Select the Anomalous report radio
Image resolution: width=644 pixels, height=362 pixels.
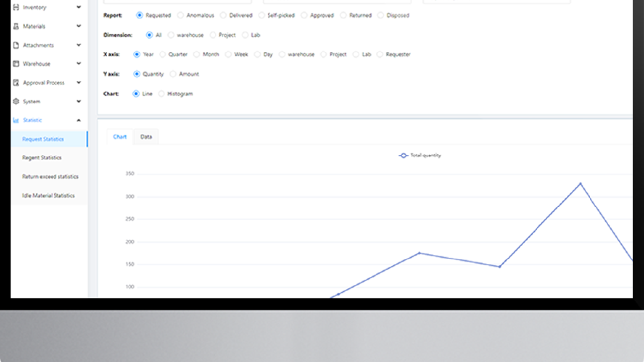(x=180, y=15)
